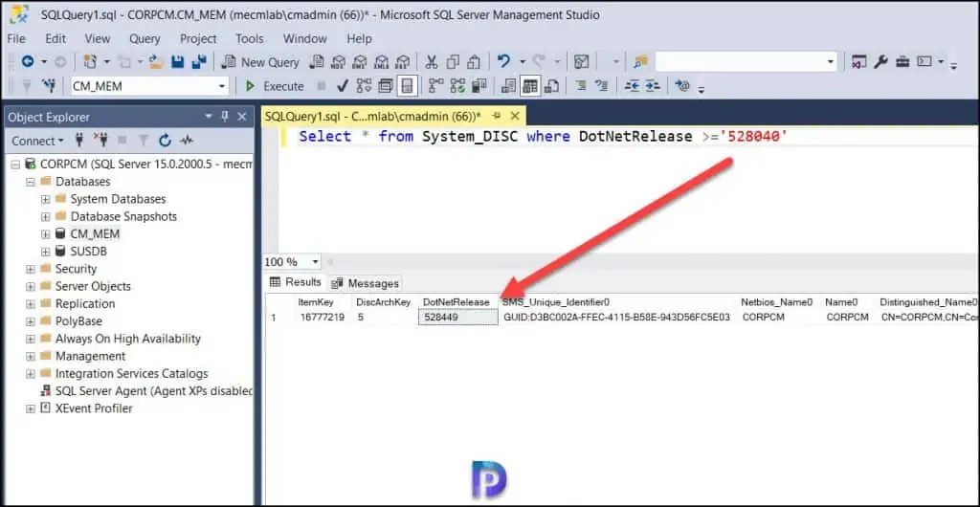Click the Change Connection plug icon
The image size is (980, 507).
50,86
